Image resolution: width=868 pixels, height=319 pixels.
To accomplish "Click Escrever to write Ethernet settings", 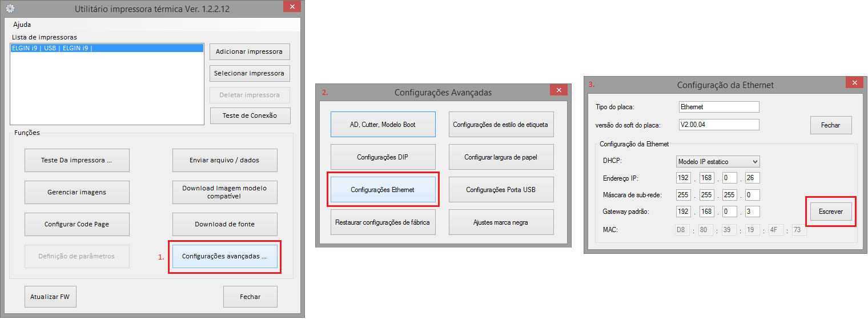I will pyautogui.click(x=831, y=212).
